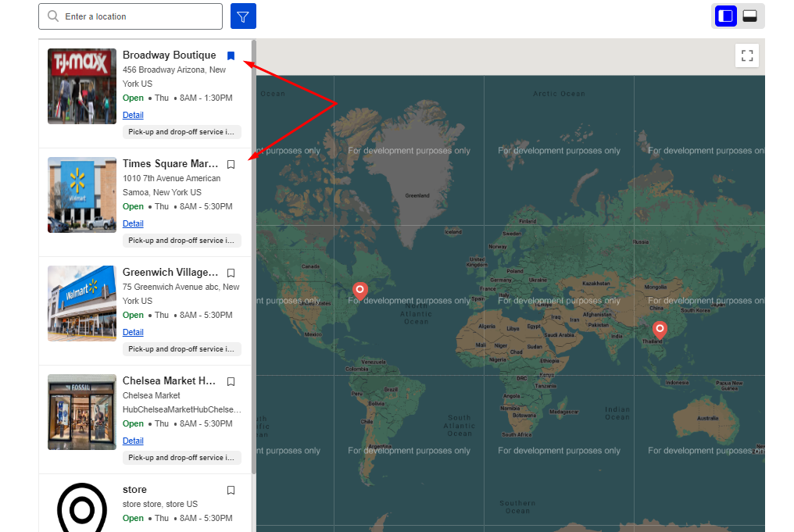Screen dimensions: 794x532
Task: Open Detail link for Chelsea Market Hub
Action: (x=133, y=441)
